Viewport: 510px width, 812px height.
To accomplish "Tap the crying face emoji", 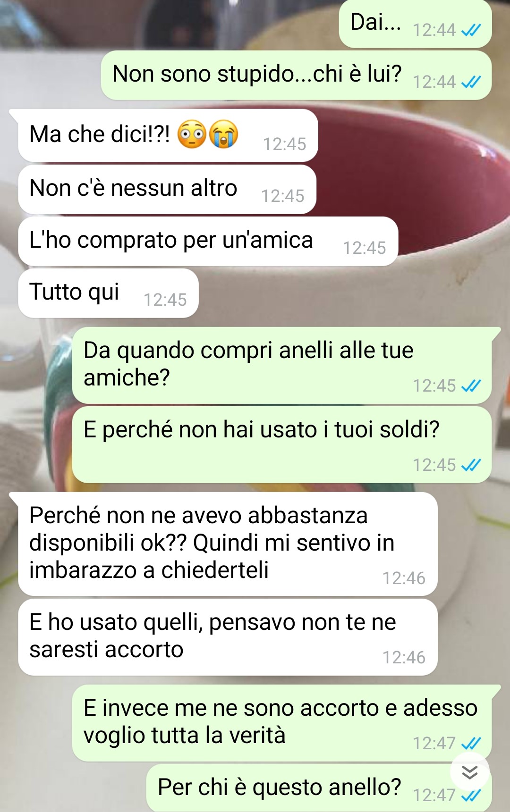I will tap(223, 134).
